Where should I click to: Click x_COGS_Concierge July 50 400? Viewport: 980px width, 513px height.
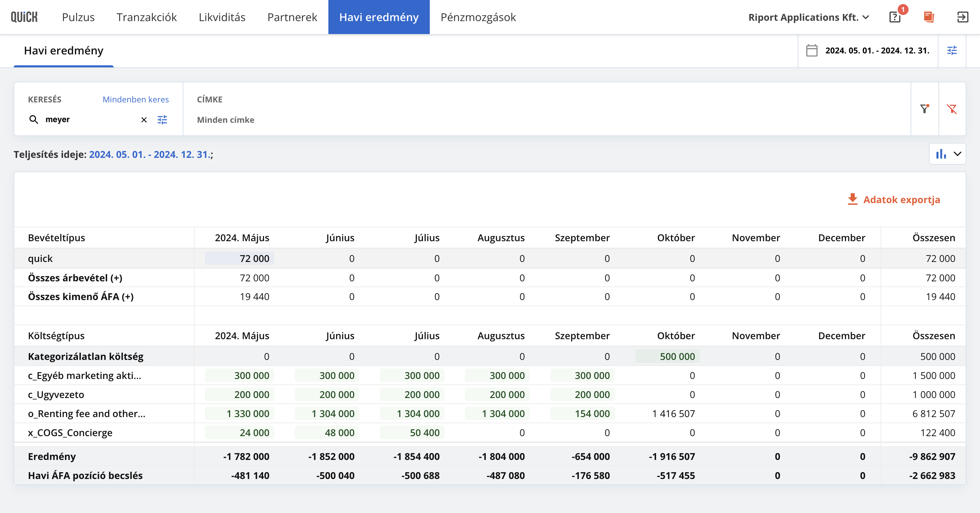[x=412, y=432]
